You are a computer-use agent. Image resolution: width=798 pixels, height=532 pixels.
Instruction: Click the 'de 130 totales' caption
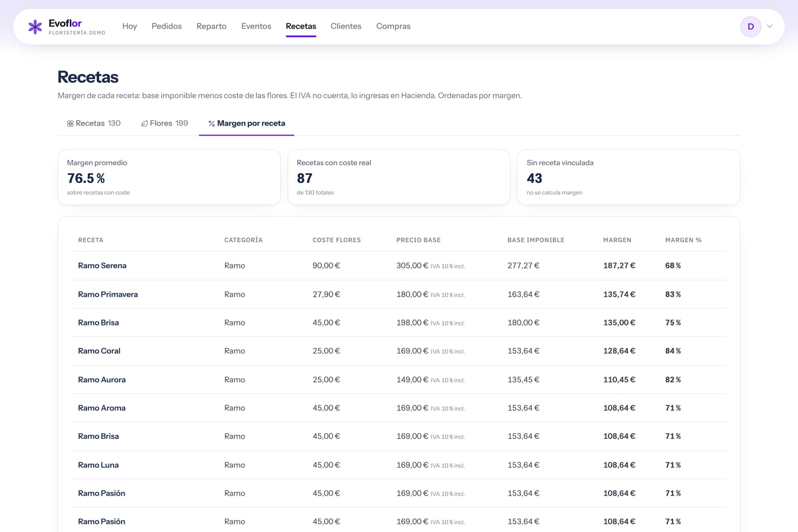click(315, 192)
